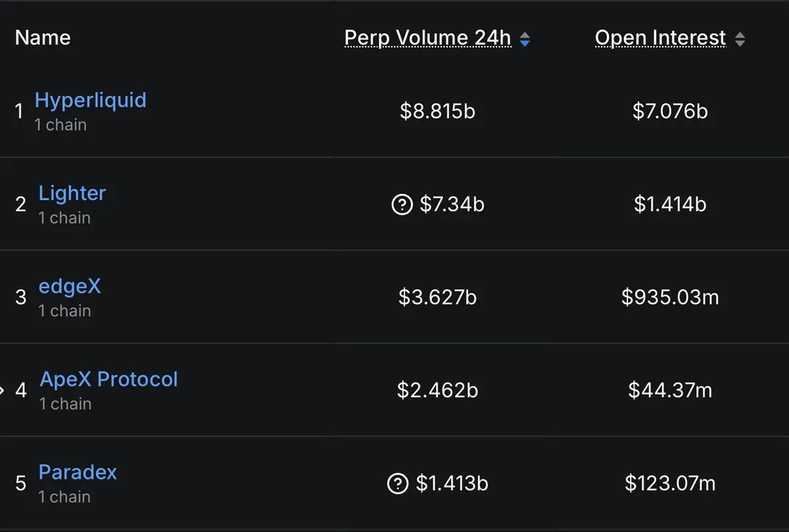Click Lighter's $1.414b open interest

tap(670, 205)
